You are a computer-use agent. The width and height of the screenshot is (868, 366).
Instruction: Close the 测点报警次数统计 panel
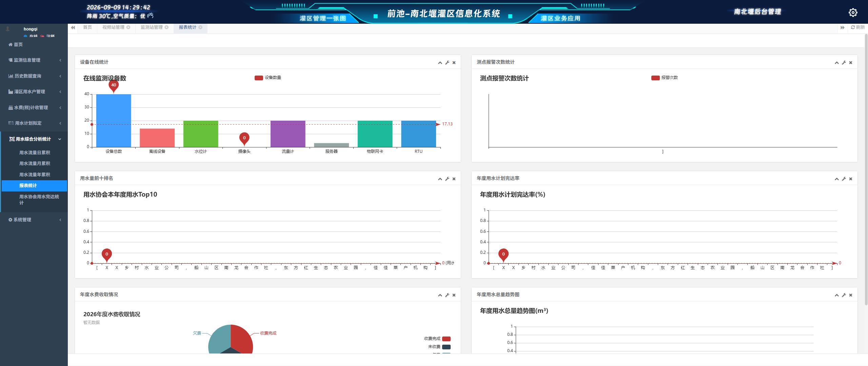click(851, 63)
